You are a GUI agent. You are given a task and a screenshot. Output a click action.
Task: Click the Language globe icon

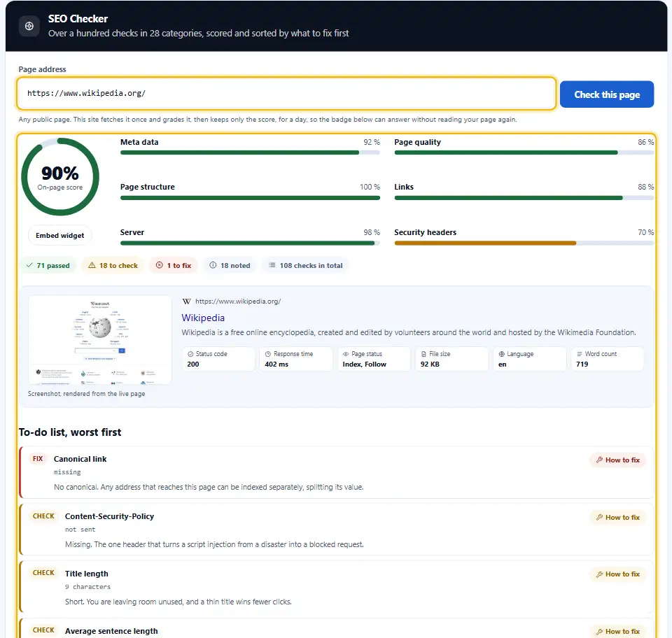501,354
